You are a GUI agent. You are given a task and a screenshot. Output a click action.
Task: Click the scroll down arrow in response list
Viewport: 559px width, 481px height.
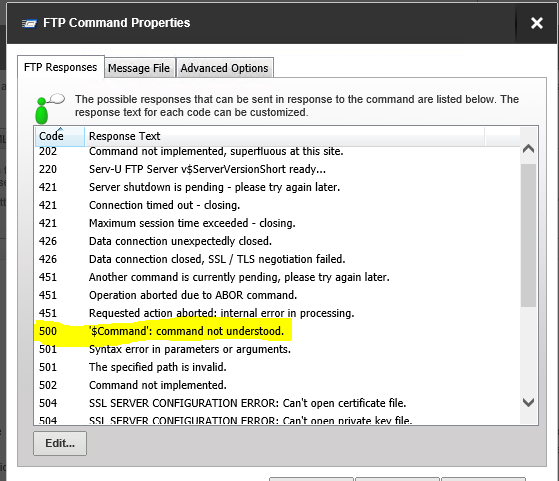click(528, 402)
